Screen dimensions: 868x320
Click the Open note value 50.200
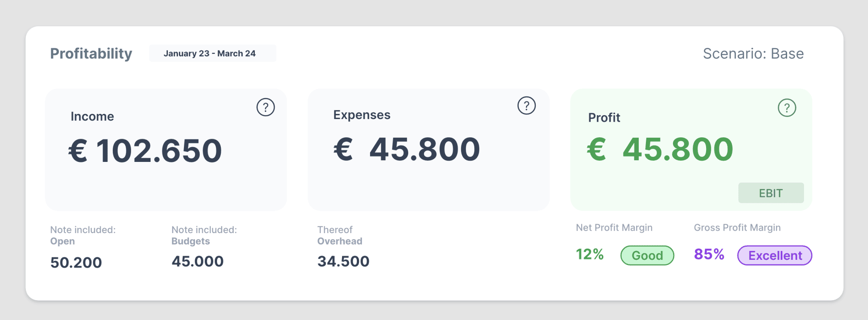point(76,262)
